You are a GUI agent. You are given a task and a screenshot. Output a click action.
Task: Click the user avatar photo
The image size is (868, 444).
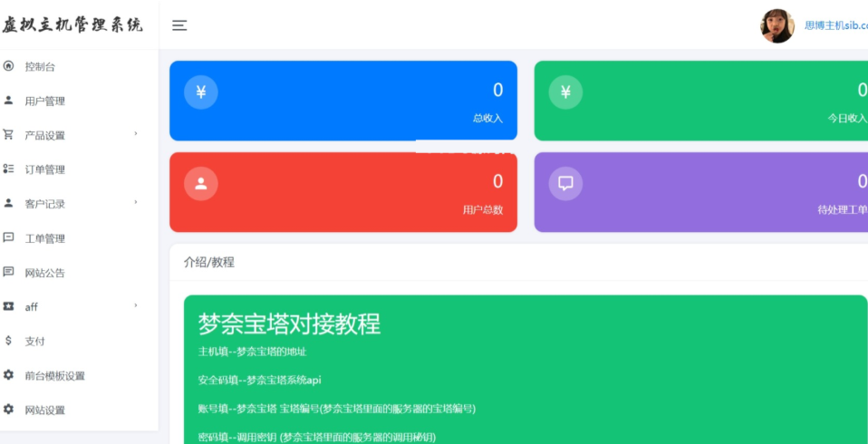(x=777, y=25)
